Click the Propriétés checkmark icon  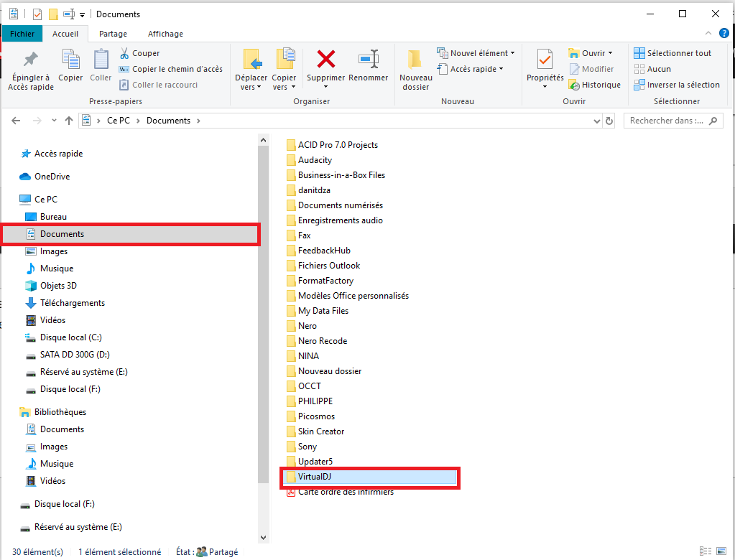pos(545,60)
